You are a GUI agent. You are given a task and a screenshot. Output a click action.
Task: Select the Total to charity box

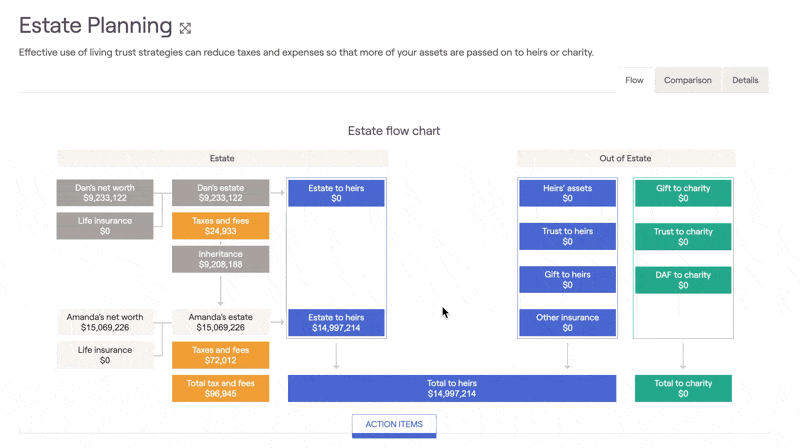click(683, 388)
